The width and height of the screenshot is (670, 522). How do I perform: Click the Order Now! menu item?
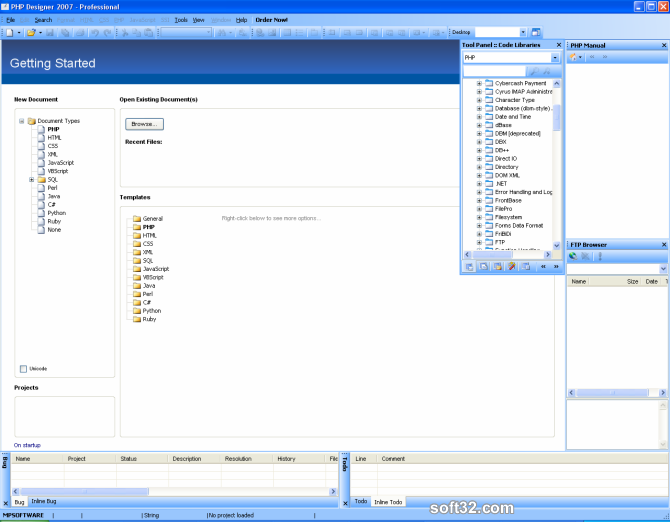coord(271,20)
